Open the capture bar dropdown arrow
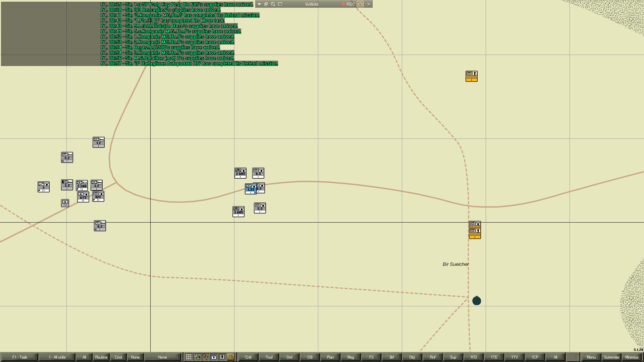Screen dimensions: 644x362 click(x=259, y=4)
